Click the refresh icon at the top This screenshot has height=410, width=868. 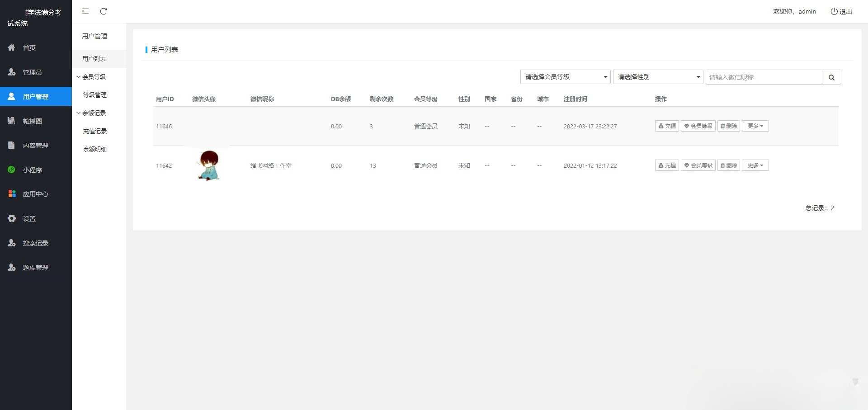[x=104, y=11]
